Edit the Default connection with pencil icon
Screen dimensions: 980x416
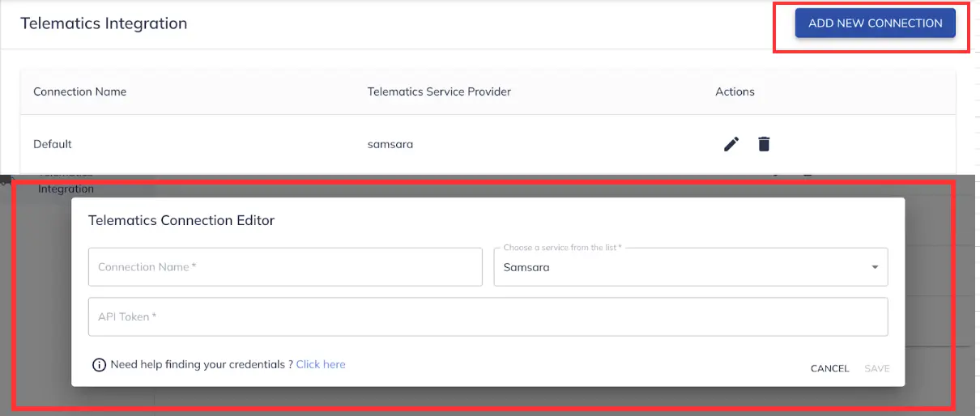pyautogui.click(x=731, y=144)
